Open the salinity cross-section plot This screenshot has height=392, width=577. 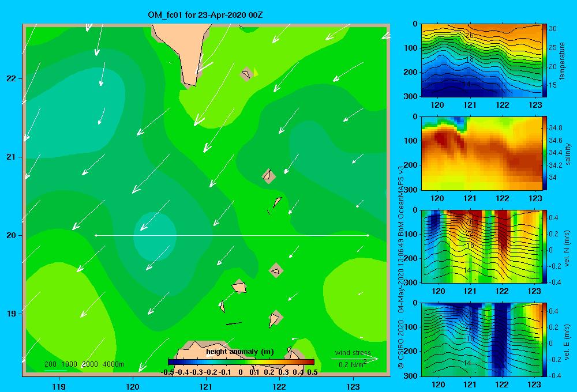pos(482,153)
